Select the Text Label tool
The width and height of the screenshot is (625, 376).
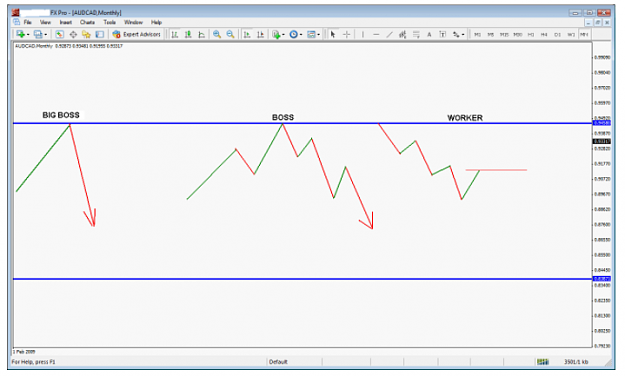pos(442,34)
